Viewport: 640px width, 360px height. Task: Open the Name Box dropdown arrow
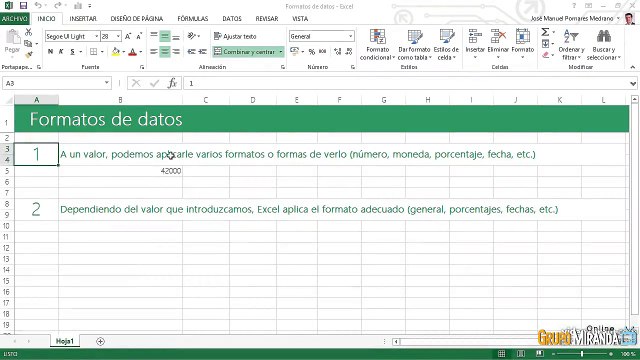[x=107, y=83]
